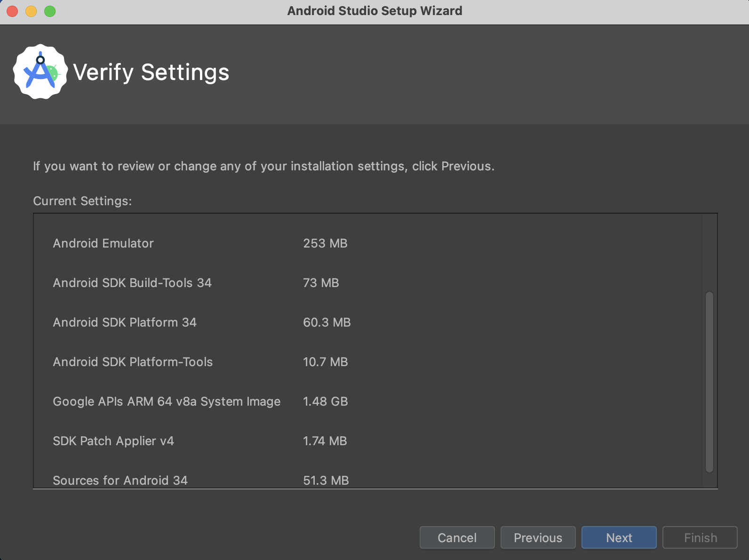This screenshot has height=560, width=749.
Task: Click the Verify Settings heading
Action: 151,72
